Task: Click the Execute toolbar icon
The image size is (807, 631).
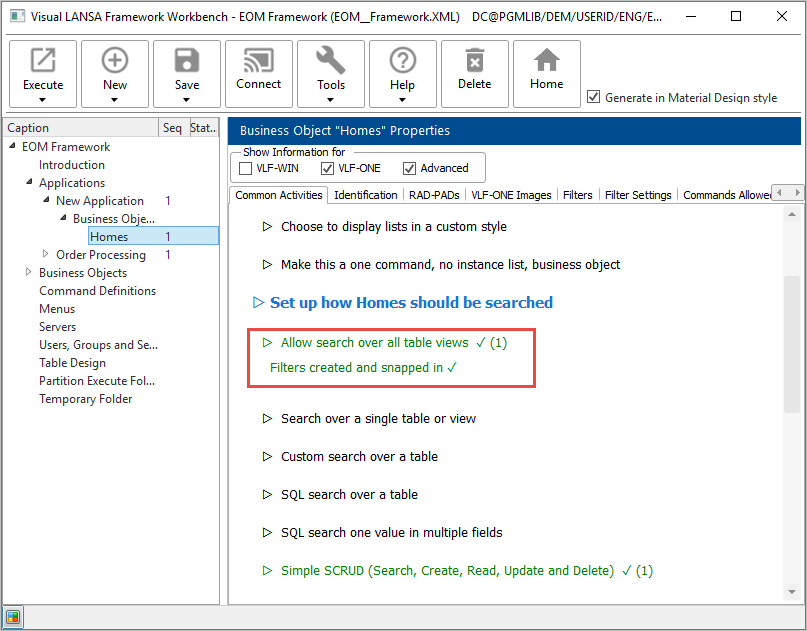Action: point(43,62)
